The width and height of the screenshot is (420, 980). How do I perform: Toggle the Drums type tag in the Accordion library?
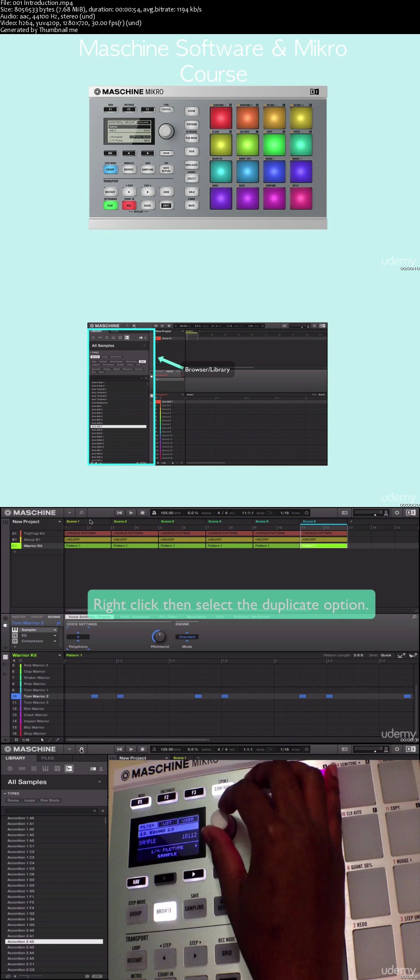tap(13, 800)
